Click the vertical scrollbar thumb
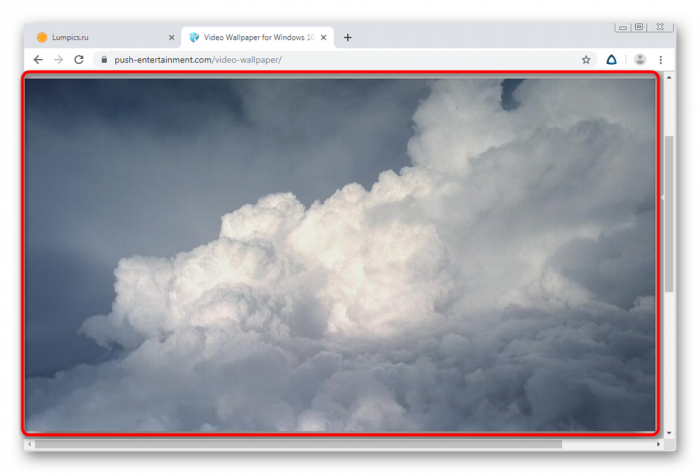The image size is (700, 475). pos(669,214)
